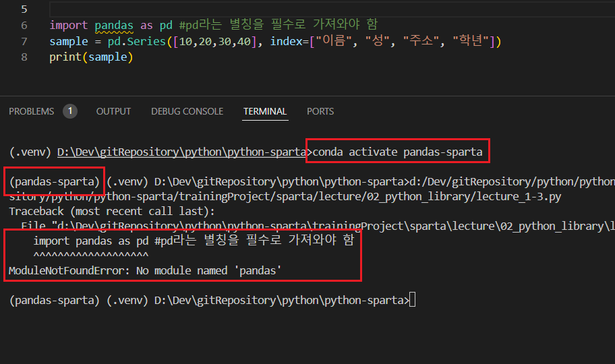Click 'lecture_1-3.py' script path in terminal
This screenshot has width=615, height=364.
click(519, 196)
